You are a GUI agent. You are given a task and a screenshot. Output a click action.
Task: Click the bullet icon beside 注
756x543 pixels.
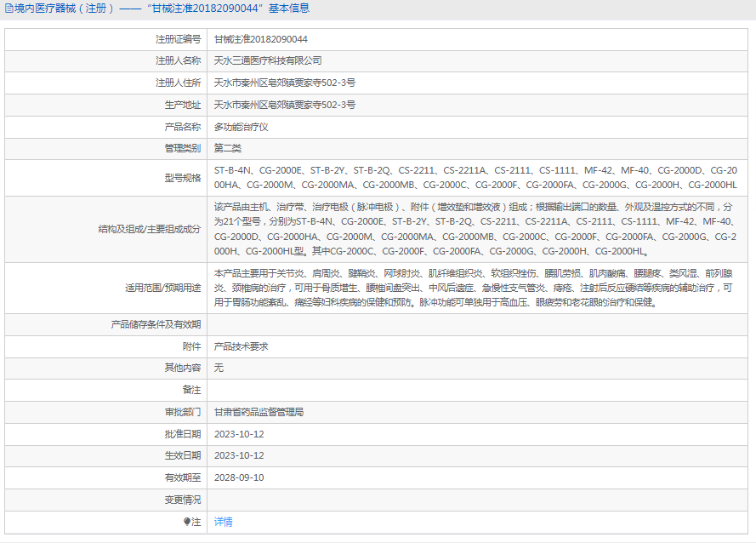tap(187, 522)
